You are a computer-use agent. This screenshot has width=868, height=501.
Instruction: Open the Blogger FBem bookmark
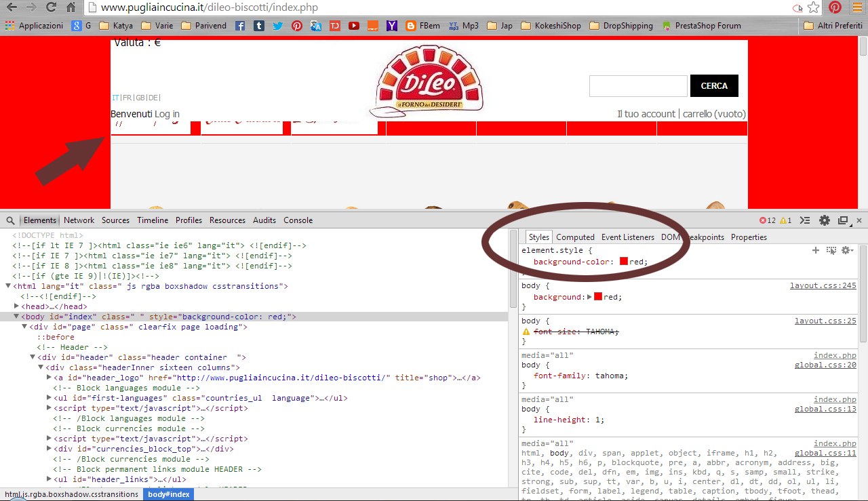tap(422, 26)
